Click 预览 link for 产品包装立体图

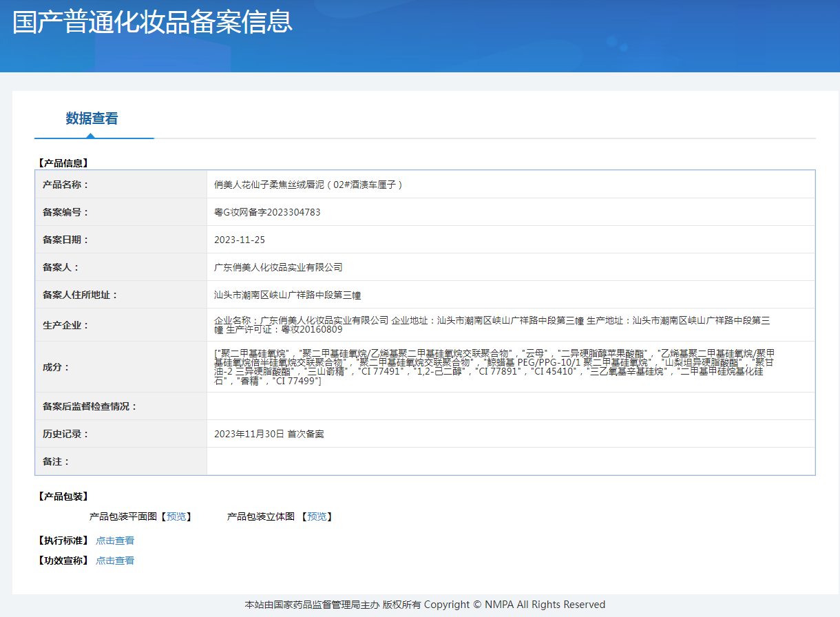(317, 516)
